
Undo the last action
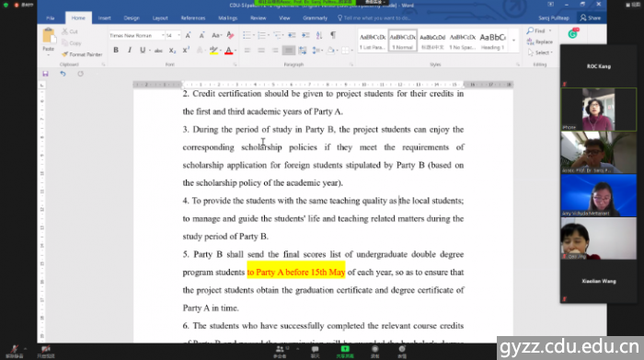coord(63,74)
